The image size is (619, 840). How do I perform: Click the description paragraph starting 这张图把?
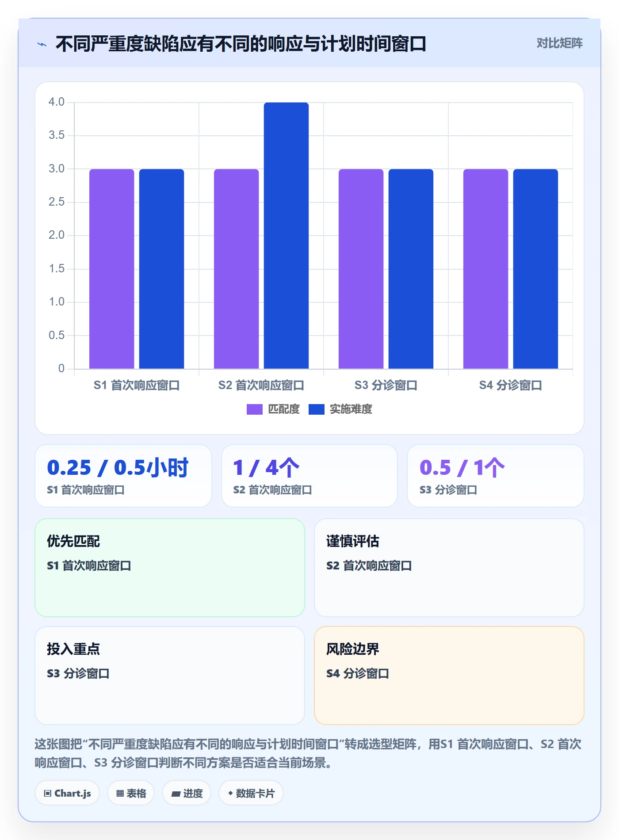tap(308, 753)
